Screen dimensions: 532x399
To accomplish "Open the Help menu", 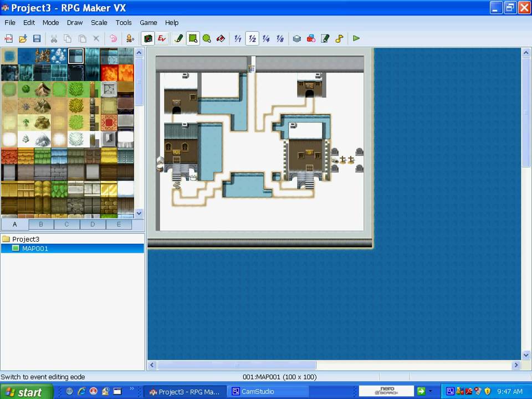I will (172, 23).
